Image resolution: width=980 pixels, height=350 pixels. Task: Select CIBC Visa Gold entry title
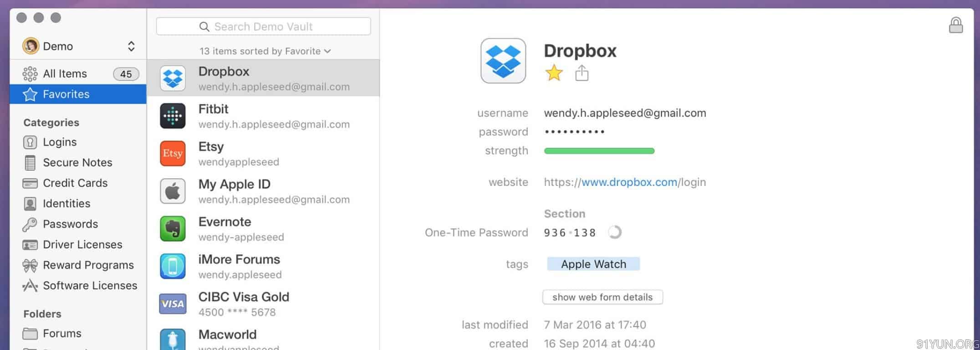pyautogui.click(x=244, y=297)
